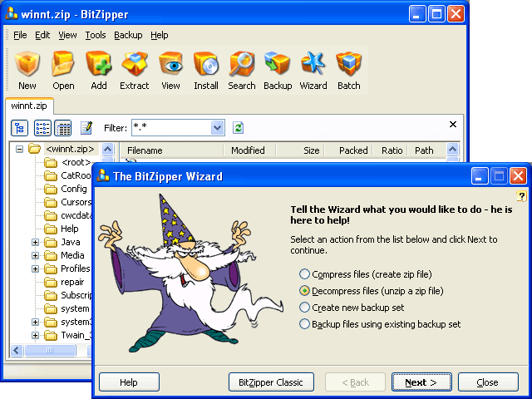Switch to list view icon
The image size is (532, 399).
click(x=42, y=128)
